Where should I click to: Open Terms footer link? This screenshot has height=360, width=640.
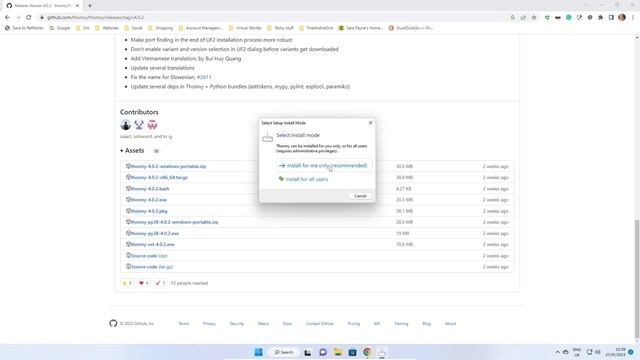(x=184, y=324)
